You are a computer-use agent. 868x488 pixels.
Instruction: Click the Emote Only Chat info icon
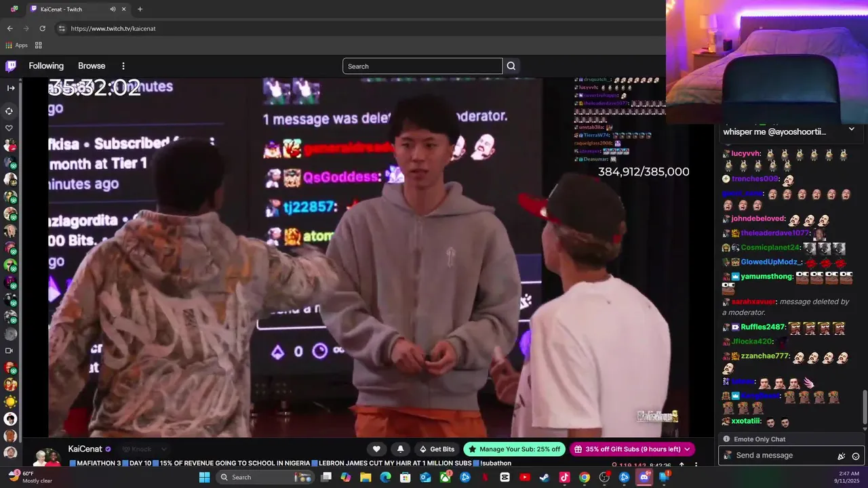coord(726,439)
